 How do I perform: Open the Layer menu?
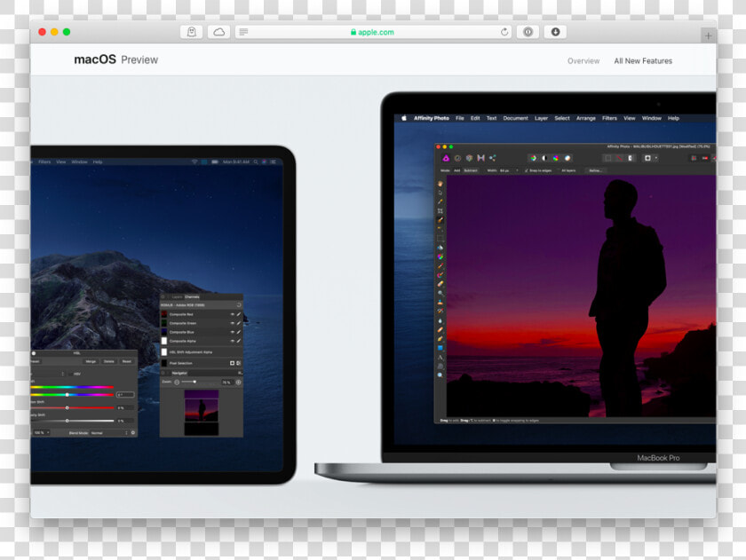click(x=541, y=118)
